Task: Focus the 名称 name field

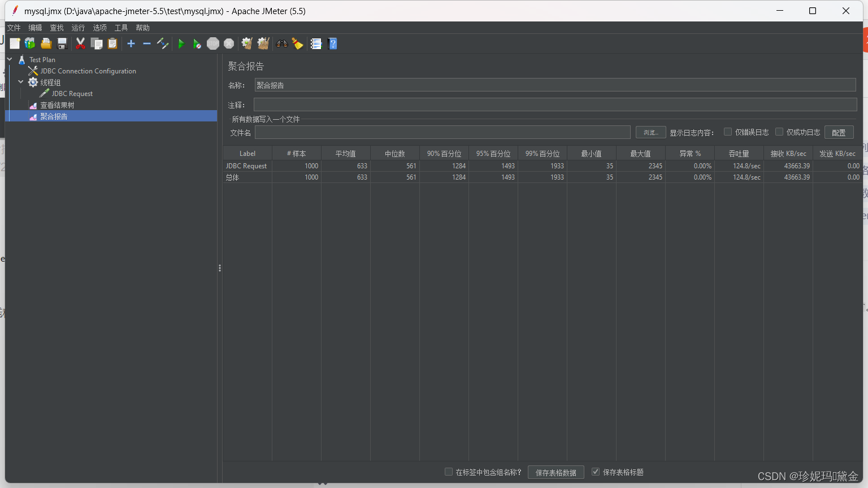Action: 555,85
